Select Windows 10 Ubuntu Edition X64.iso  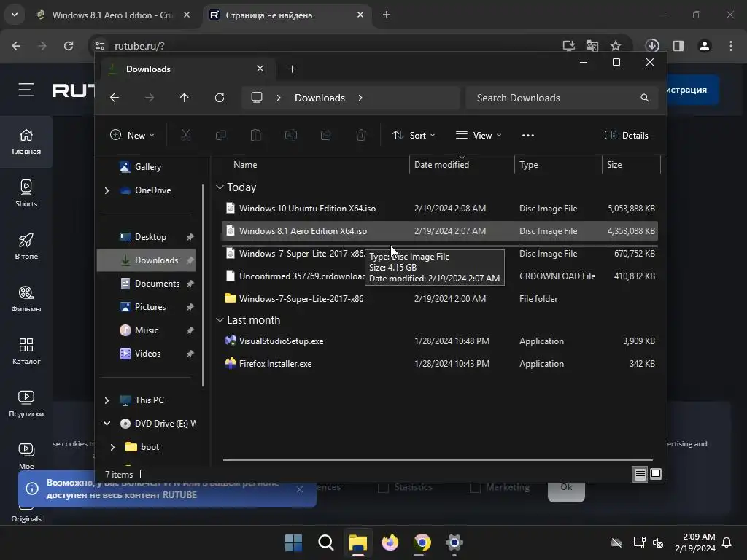440,209
